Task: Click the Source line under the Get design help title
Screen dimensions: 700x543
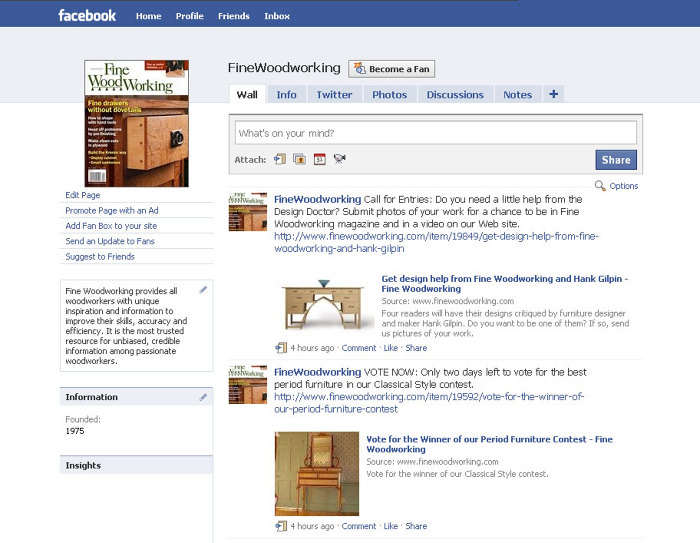Action: (448, 301)
